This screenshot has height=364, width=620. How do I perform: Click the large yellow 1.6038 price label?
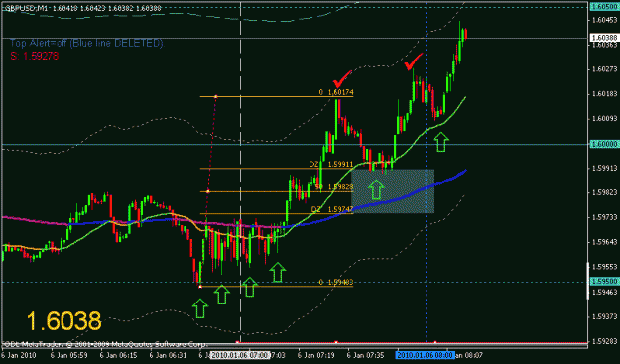point(64,321)
